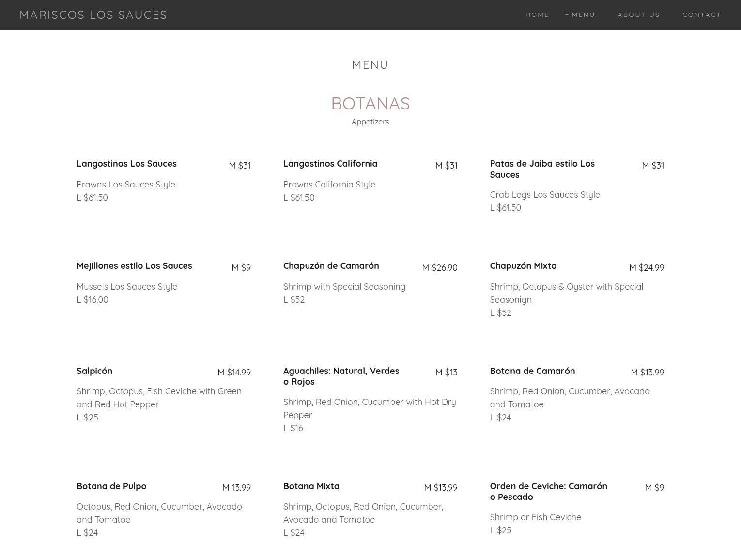Select the Langostinos California dish name

(330, 164)
